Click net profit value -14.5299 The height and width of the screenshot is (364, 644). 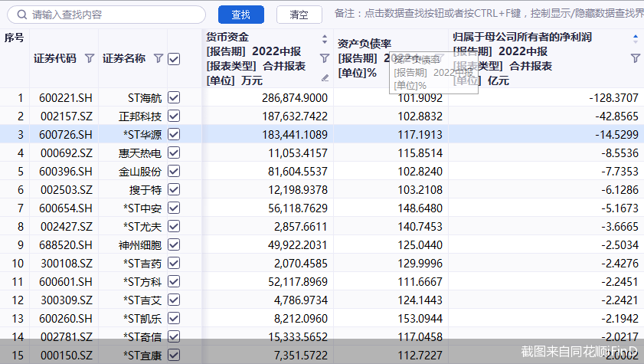617,134
